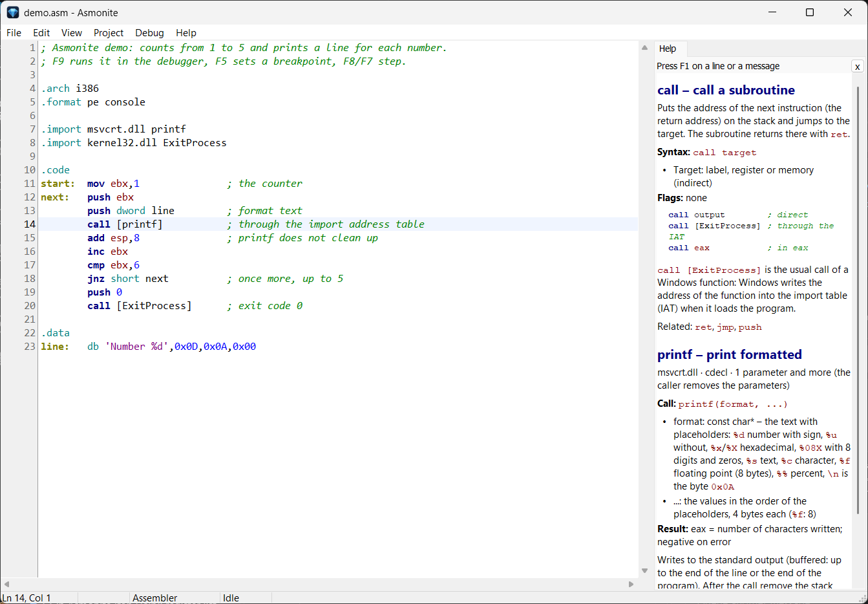868x604 pixels.
Task: Click the 'next:' label on line 12
Action: [x=55, y=197]
